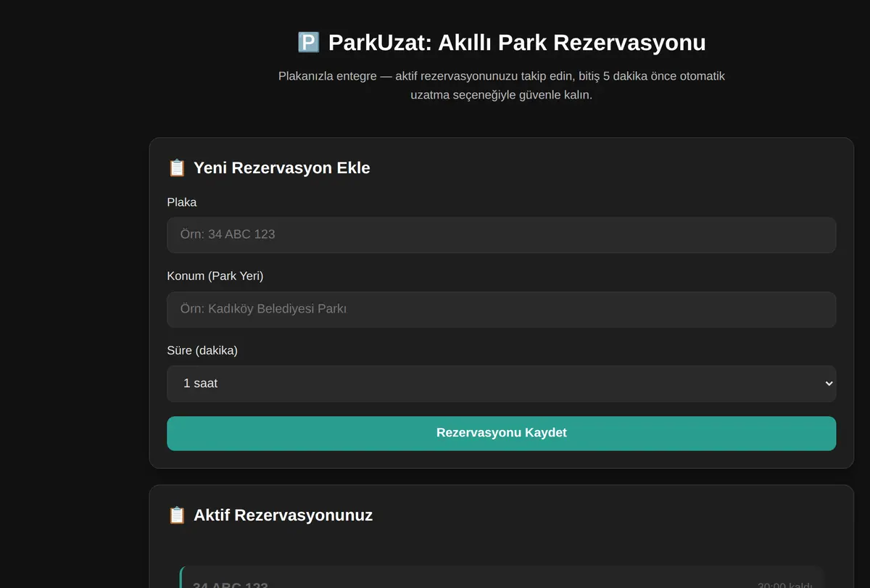Click the clipboard icon beside Aktif Rezervasyonunuz
Screen dimensions: 870x588
pos(177,515)
